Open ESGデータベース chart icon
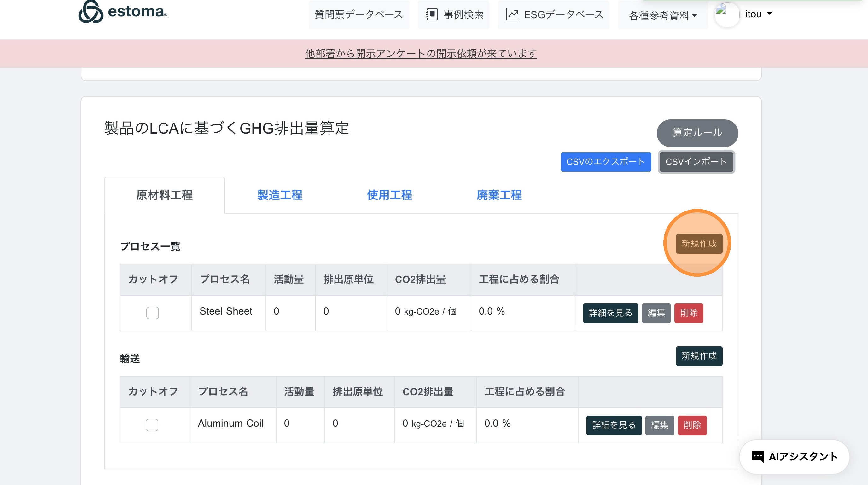The image size is (868, 485). (512, 14)
